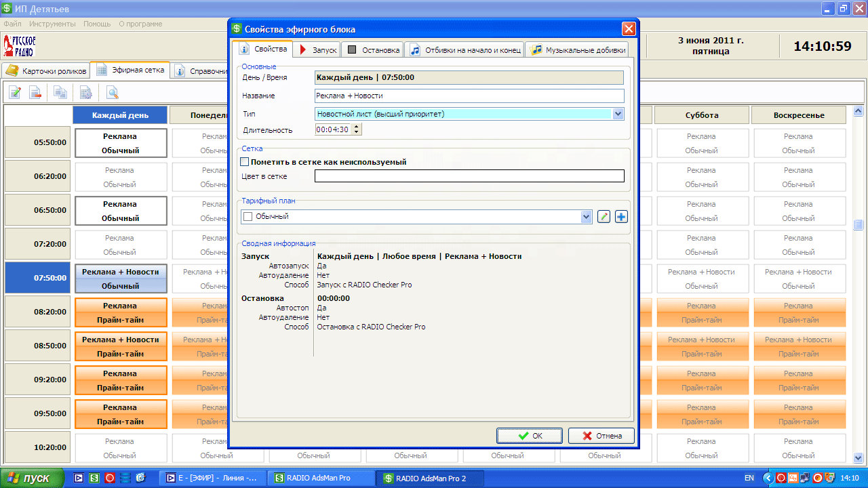Confirm dialog with OK button
Viewport: 868px width, 488px height.
click(x=530, y=436)
